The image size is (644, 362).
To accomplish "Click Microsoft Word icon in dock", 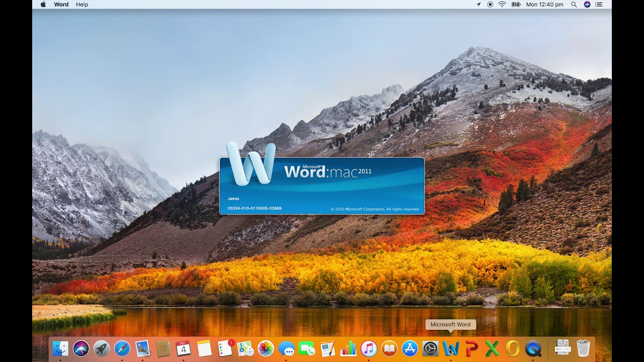I will click(x=451, y=348).
